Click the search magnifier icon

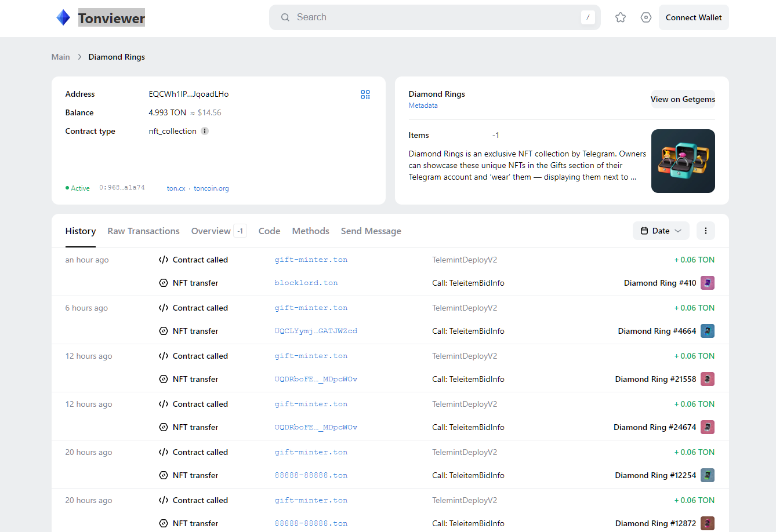[x=285, y=17]
